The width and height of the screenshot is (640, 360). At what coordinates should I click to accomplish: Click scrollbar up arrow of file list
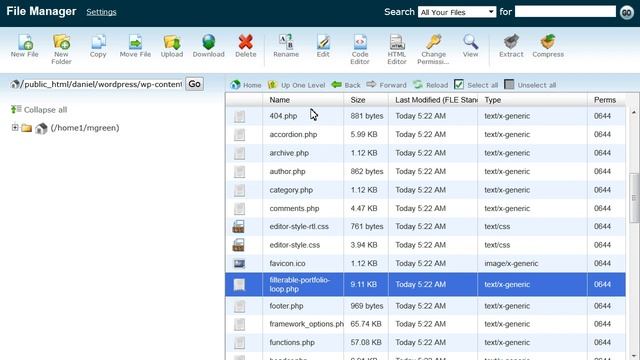pos(634,112)
